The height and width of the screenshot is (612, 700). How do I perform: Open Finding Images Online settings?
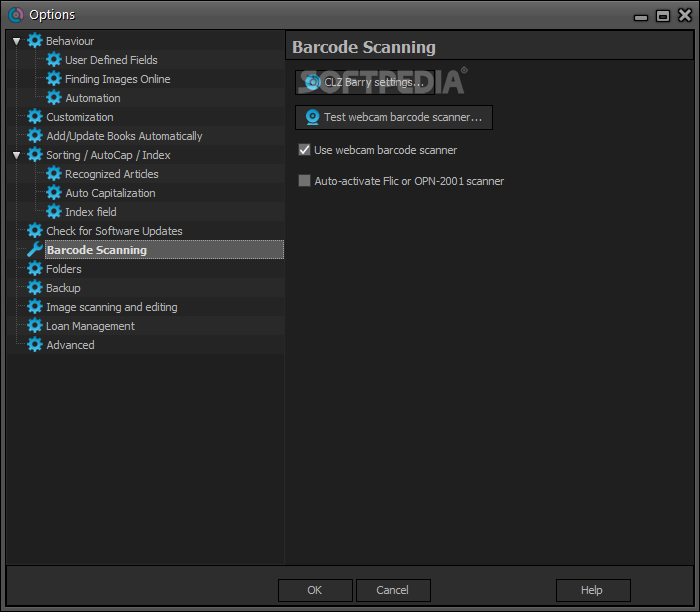[117, 79]
